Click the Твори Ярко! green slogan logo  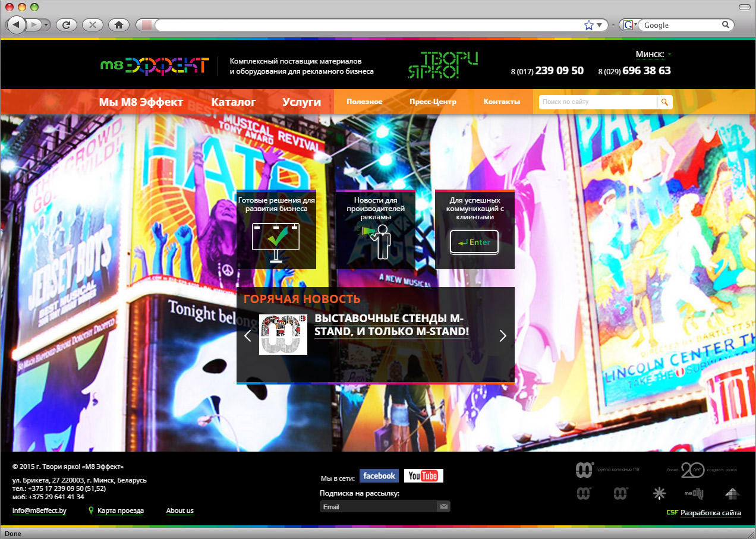(443, 65)
